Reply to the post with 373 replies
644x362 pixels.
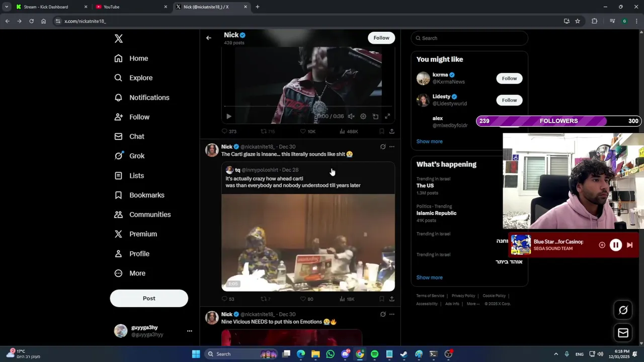coord(229,131)
